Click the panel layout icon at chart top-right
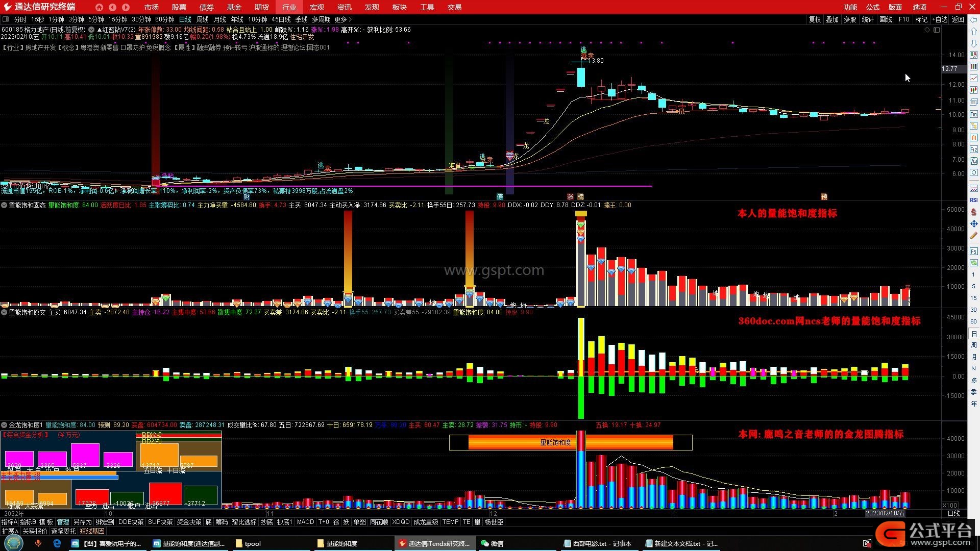 click(x=937, y=30)
